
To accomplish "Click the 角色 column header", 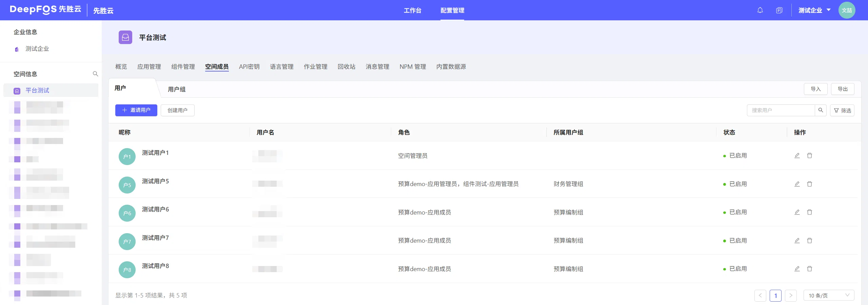I will (404, 133).
